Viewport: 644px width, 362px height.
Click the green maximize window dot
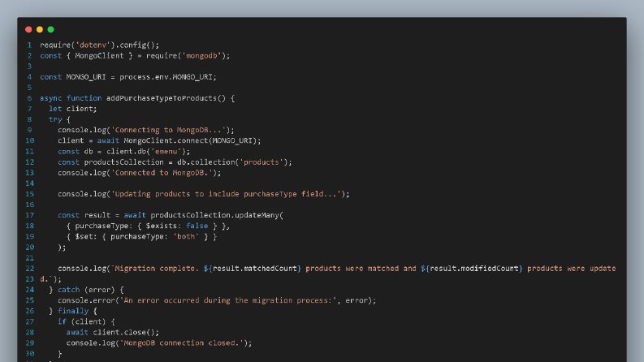pos(50,29)
